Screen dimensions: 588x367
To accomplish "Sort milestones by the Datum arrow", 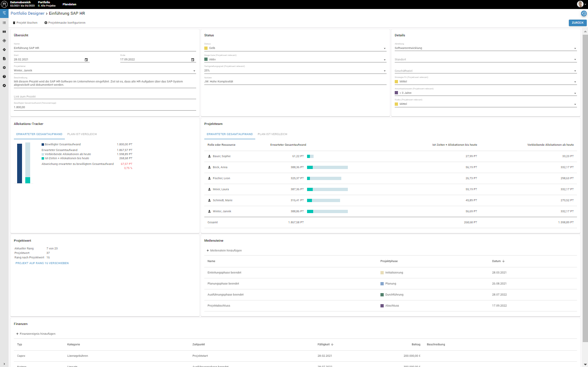I will (x=504, y=261).
